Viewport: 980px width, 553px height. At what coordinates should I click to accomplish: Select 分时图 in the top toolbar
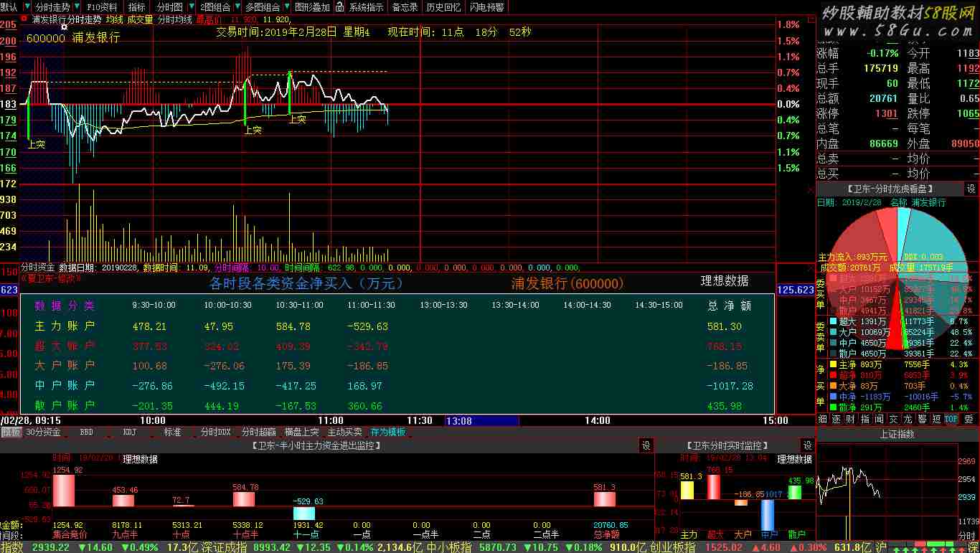169,6
